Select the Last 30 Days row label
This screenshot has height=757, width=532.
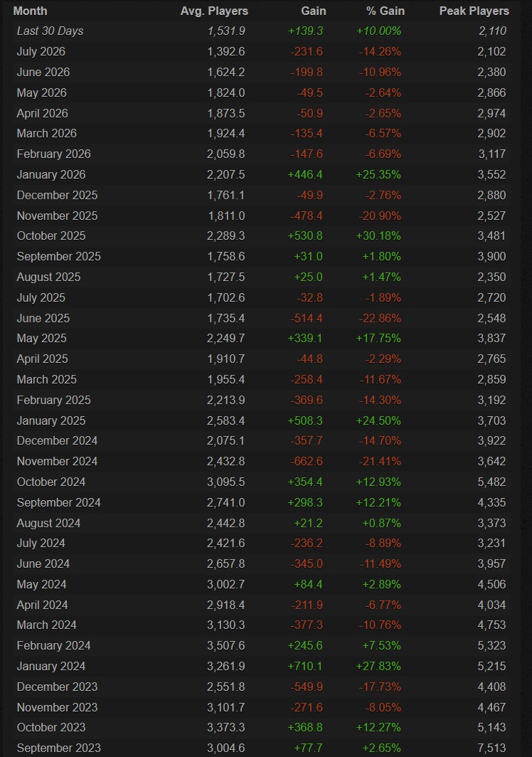(x=50, y=31)
